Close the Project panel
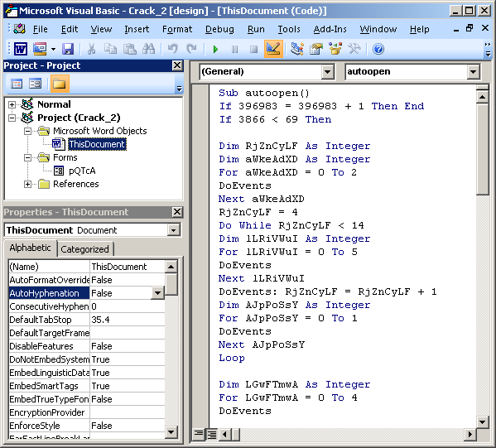496x448 pixels. coord(177,65)
